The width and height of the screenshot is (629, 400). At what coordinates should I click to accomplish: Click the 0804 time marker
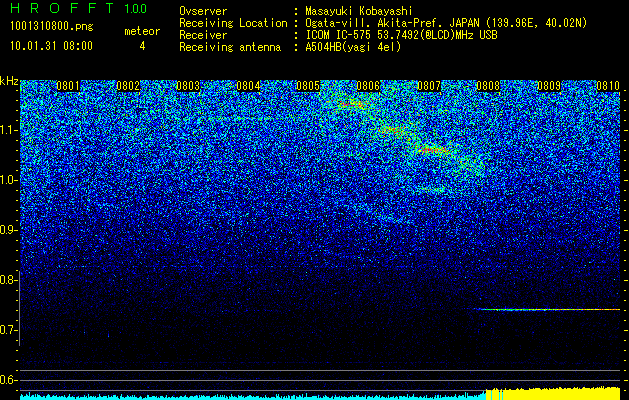tap(248, 86)
